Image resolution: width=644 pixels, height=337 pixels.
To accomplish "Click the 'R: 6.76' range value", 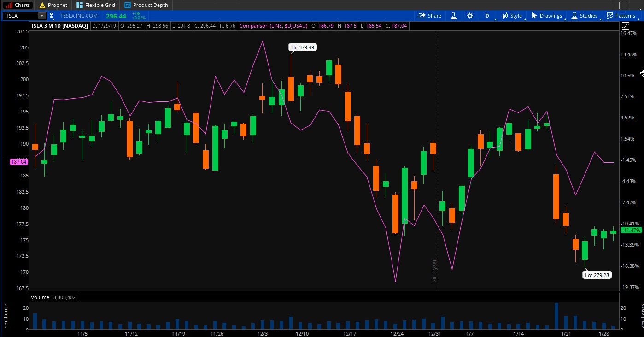I will point(228,26).
